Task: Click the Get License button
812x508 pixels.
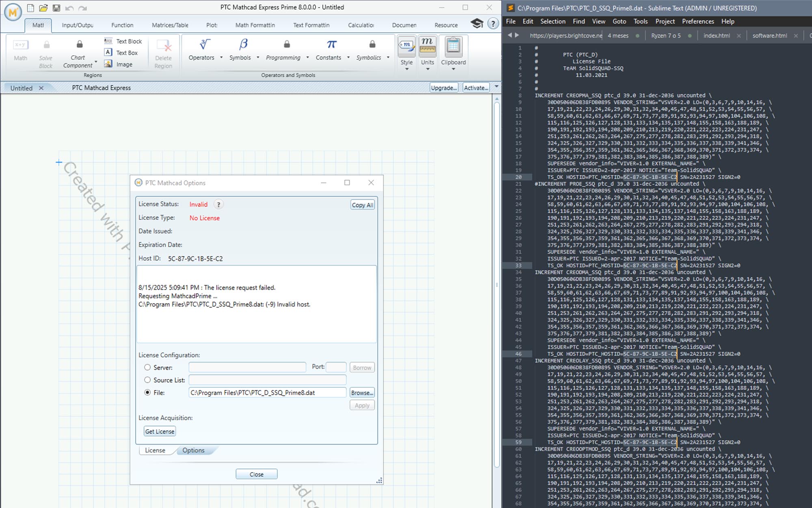Action: (x=160, y=431)
